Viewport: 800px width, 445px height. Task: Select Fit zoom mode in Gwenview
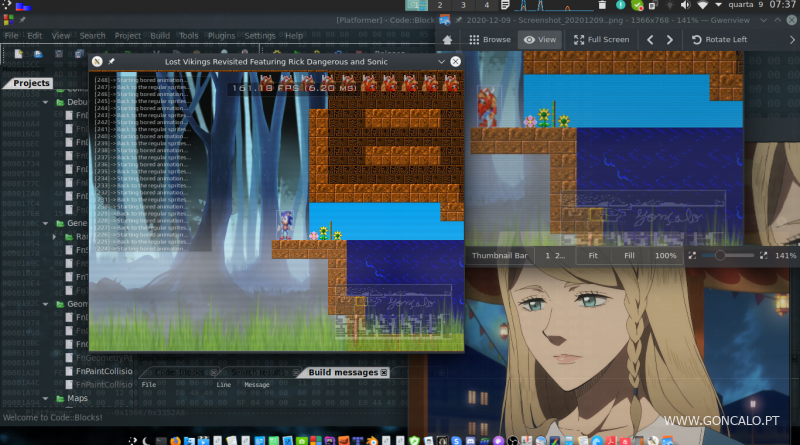pyautogui.click(x=593, y=256)
